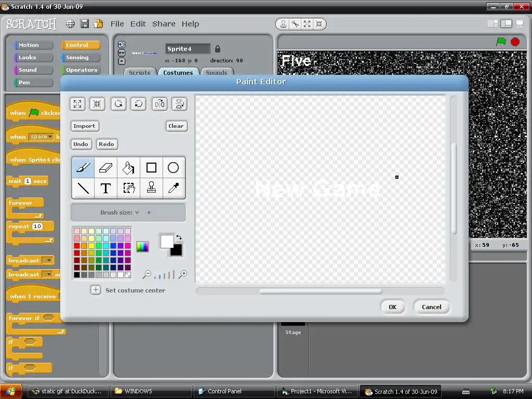Zoom in on the paint canvas

click(182, 274)
